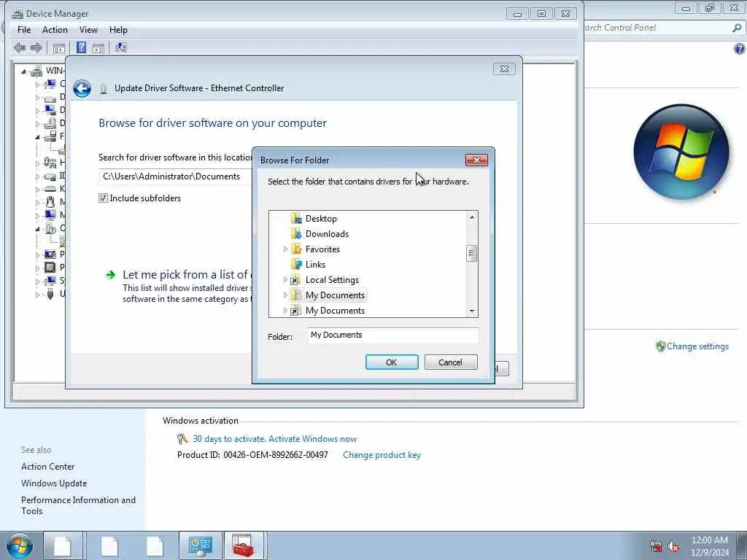Select the mouse device category icon
This screenshot has height=560, width=747.
coord(50,202)
